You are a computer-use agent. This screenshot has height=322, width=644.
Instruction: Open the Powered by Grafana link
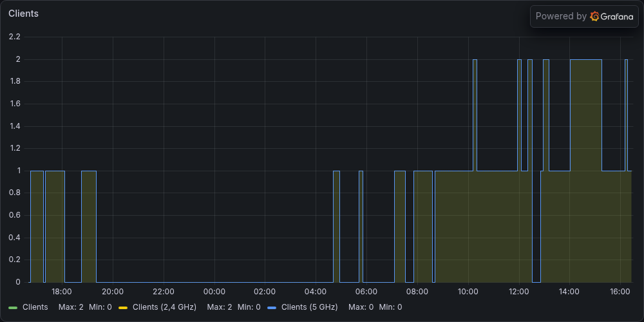click(x=584, y=17)
